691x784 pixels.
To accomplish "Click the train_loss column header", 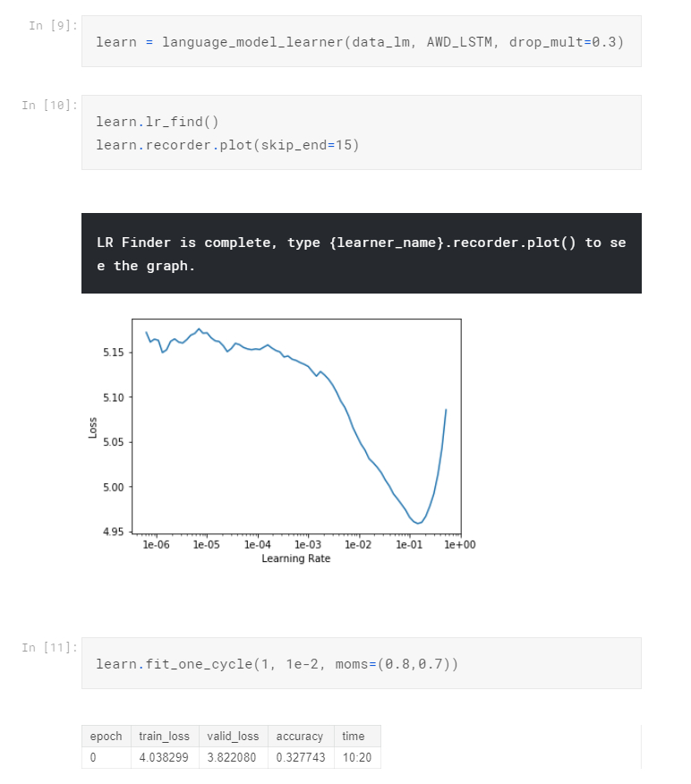I will [165, 736].
